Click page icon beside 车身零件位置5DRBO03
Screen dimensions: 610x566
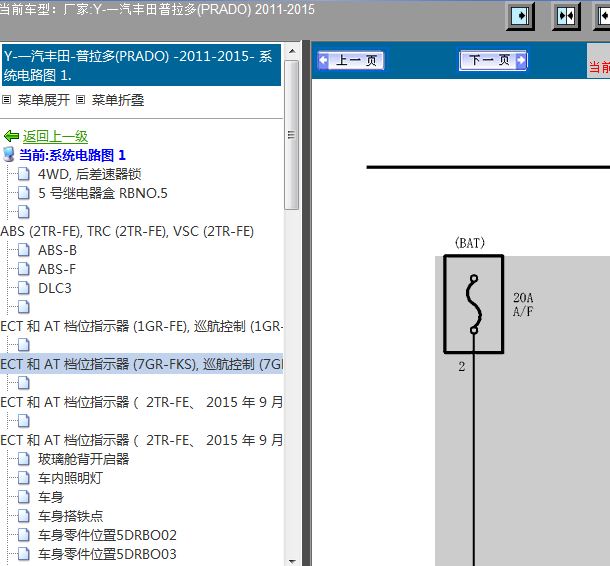pos(24,555)
